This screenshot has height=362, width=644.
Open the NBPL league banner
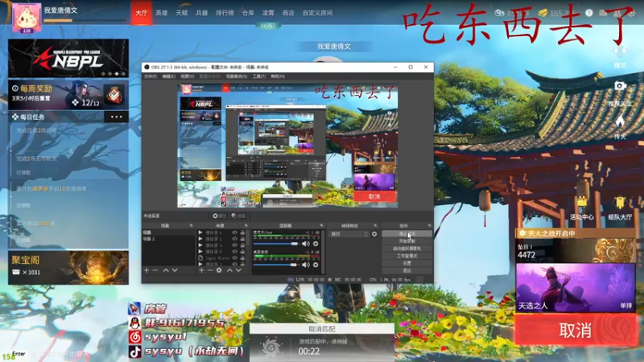coord(68,58)
